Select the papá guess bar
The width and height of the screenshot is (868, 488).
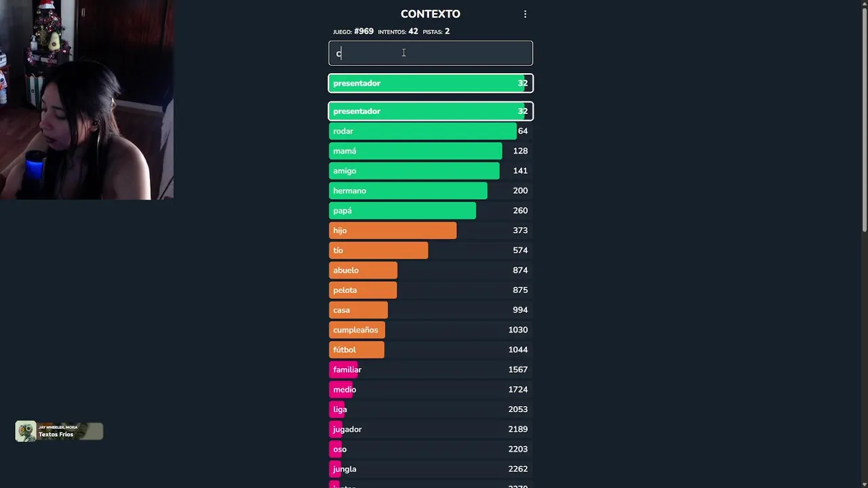pyautogui.click(x=431, y=211)
